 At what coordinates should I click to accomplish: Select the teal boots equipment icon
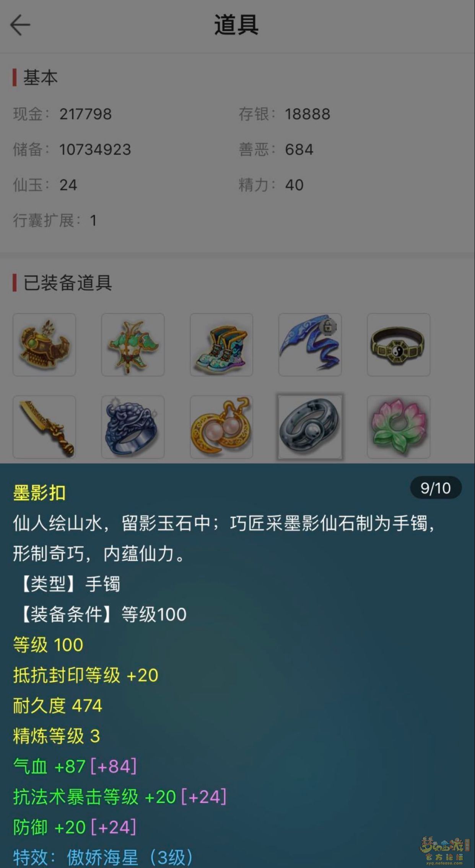point(221,344)
